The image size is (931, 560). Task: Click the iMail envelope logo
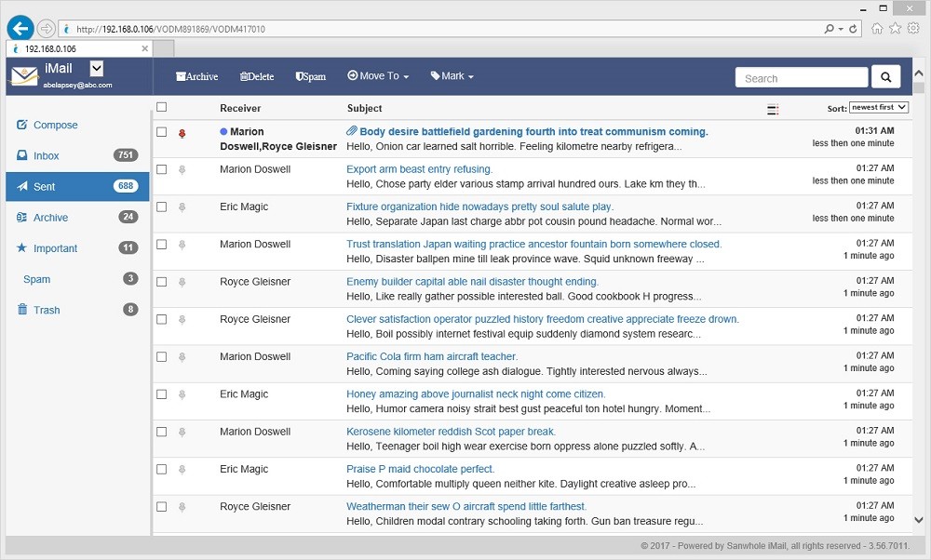pyautogui.click(x=23, y=74)
